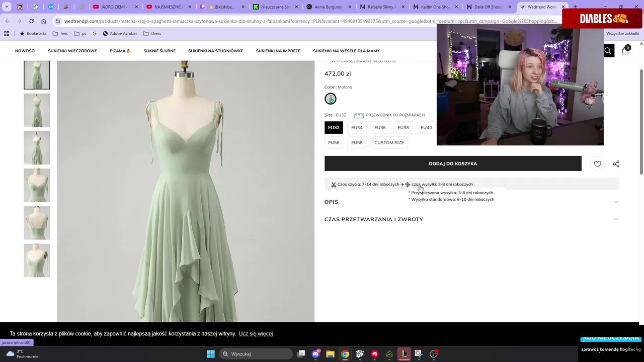Viewport: 644px width, 362px height.
Task: Select the last dress thumbnail
Action: tap(37, 260)
